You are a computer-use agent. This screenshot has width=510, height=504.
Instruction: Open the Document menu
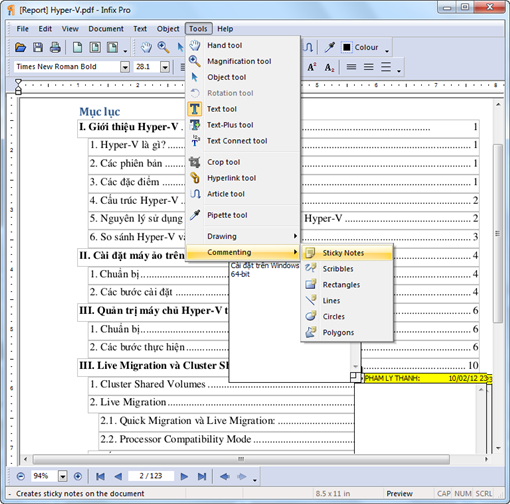pos(106,29)
